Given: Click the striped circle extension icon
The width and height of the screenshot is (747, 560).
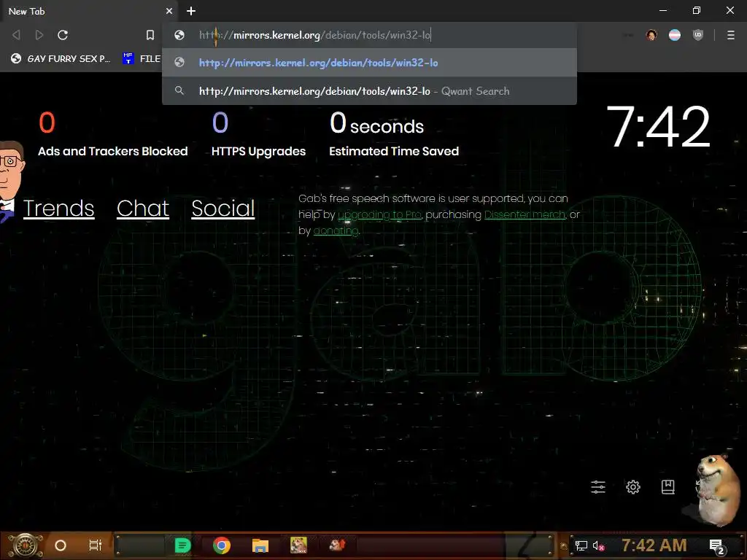Looking at the screenshot, I should (x=675, y=35).
